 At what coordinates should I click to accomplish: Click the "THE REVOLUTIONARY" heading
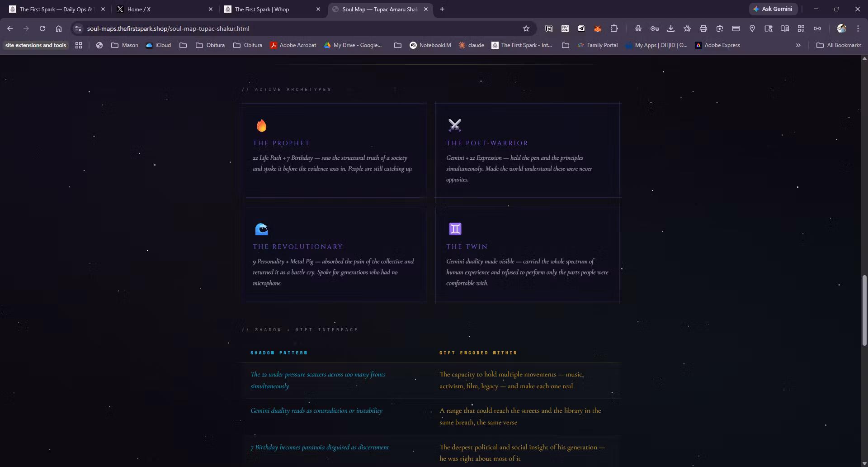pos(298,247)
